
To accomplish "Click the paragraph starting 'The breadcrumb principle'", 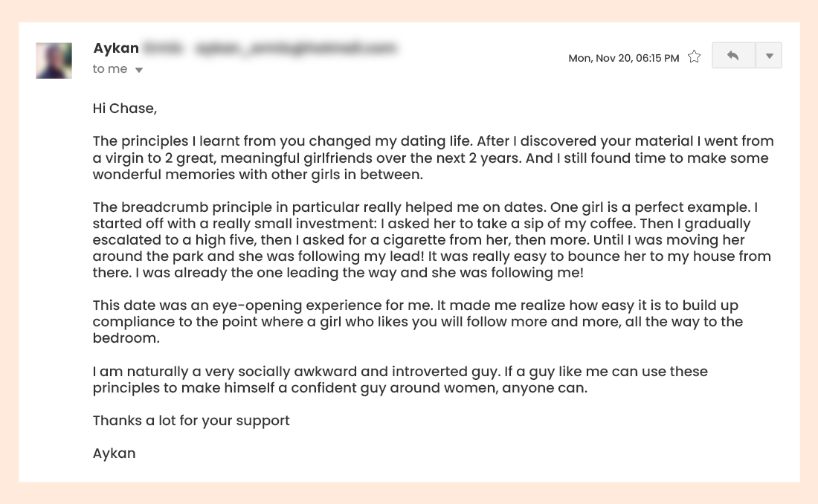I will coord(431,240).
